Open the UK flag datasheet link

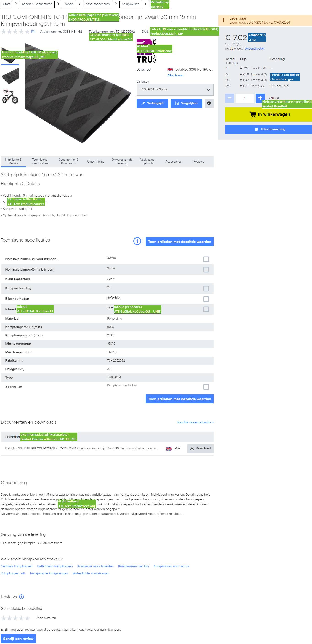pyautogui.click(x=194, y=69)
